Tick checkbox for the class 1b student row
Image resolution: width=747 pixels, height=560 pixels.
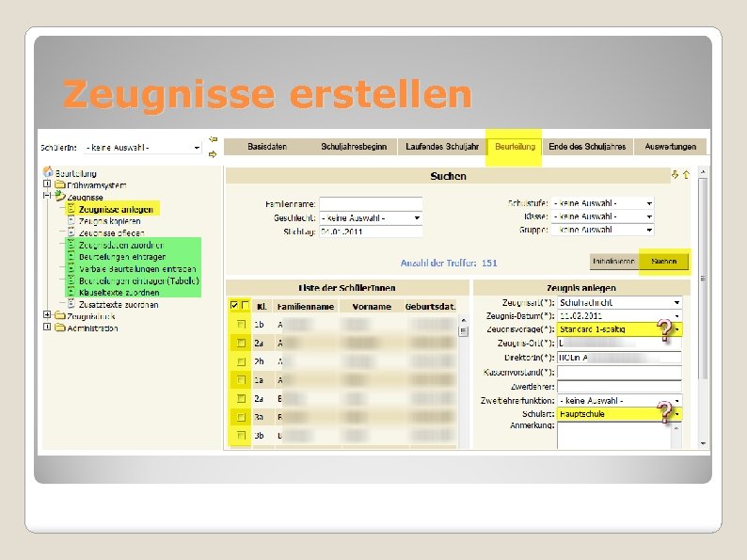tap(241, 325)
